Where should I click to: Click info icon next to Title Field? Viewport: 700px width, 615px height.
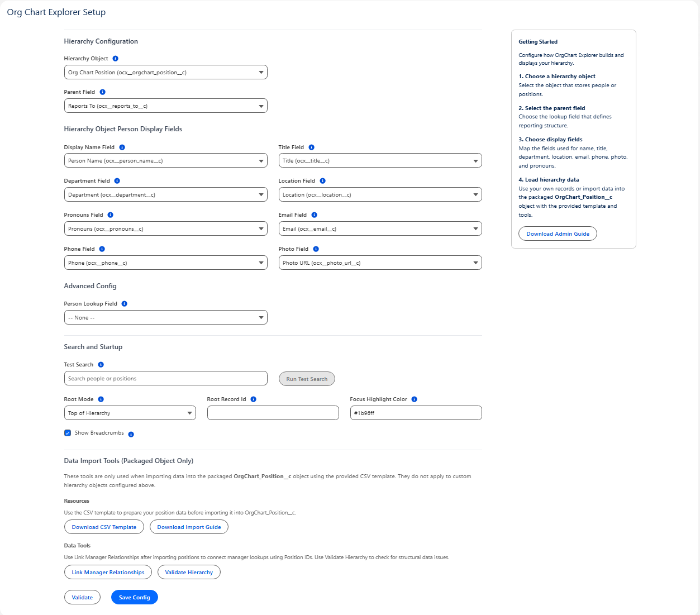coord(311,147)
